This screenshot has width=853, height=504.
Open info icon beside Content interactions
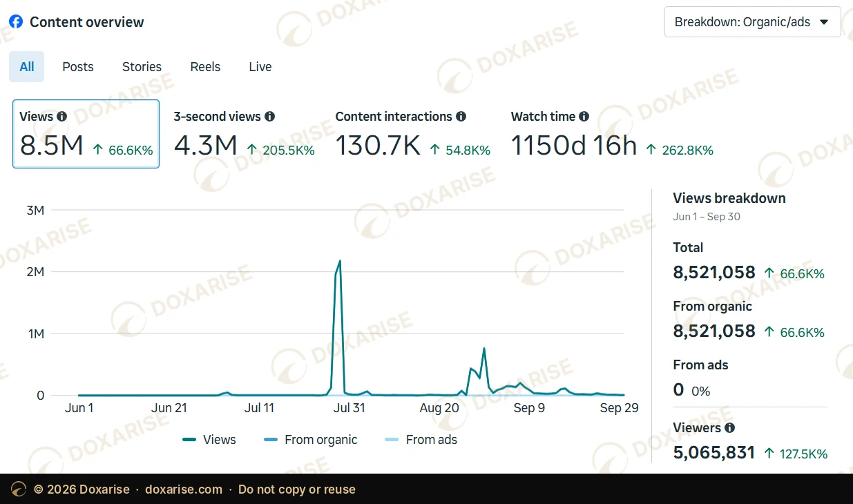tap(461, 117)
